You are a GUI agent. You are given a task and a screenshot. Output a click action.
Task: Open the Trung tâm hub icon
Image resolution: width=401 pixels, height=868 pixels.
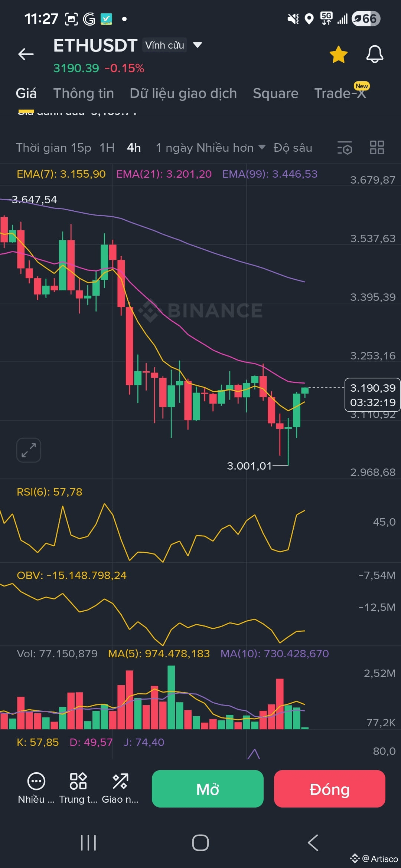(78, 788)
